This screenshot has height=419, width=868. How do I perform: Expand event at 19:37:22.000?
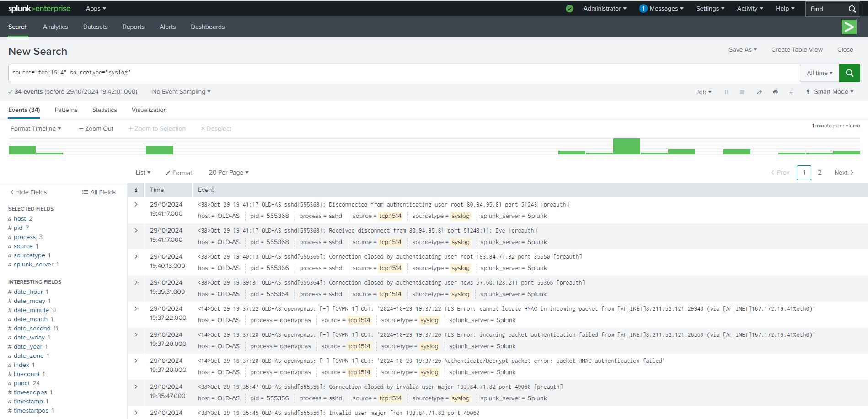click(136, 309)
